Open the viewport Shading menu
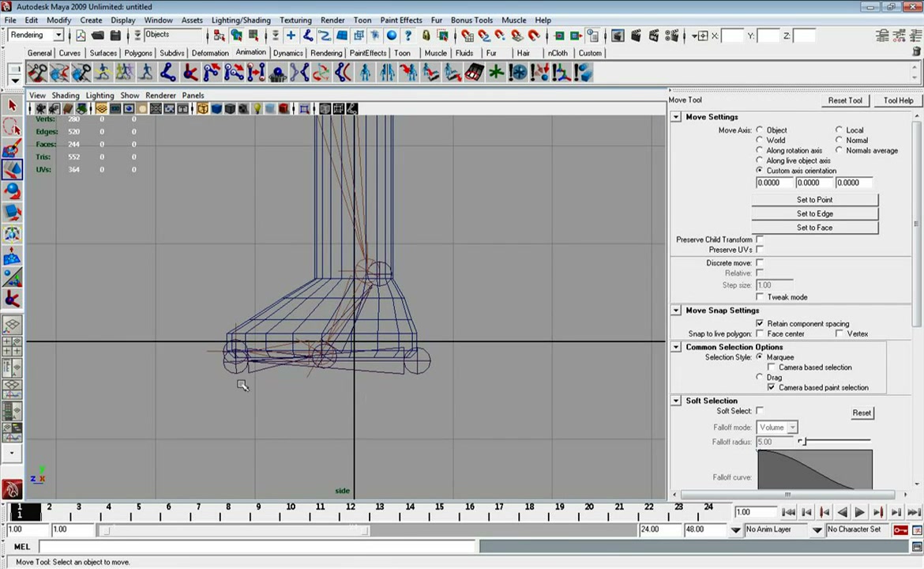924x569 pixels. (66, 95)
